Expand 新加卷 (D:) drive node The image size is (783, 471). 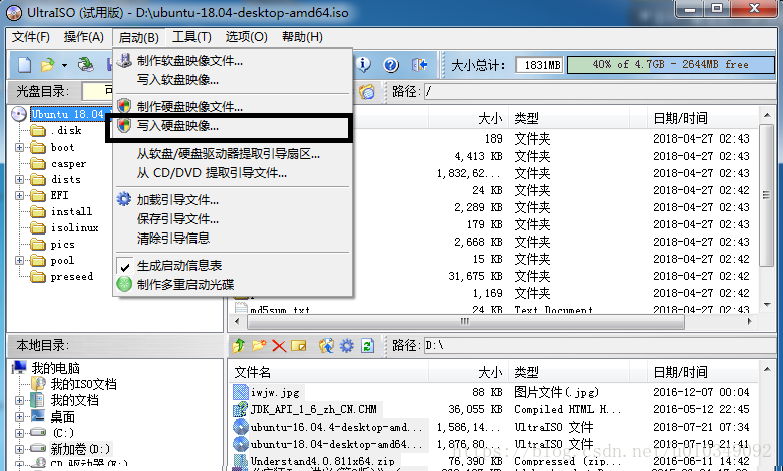[19, 449]
